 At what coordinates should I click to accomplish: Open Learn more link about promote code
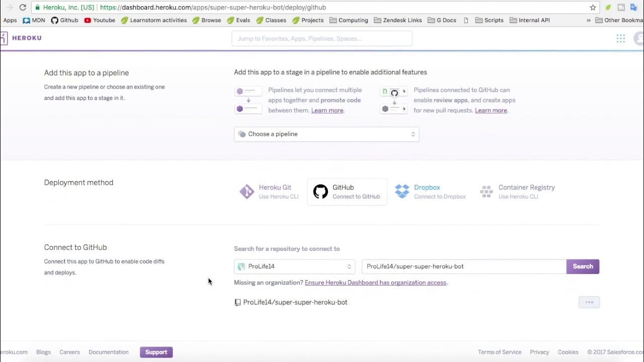327,111
